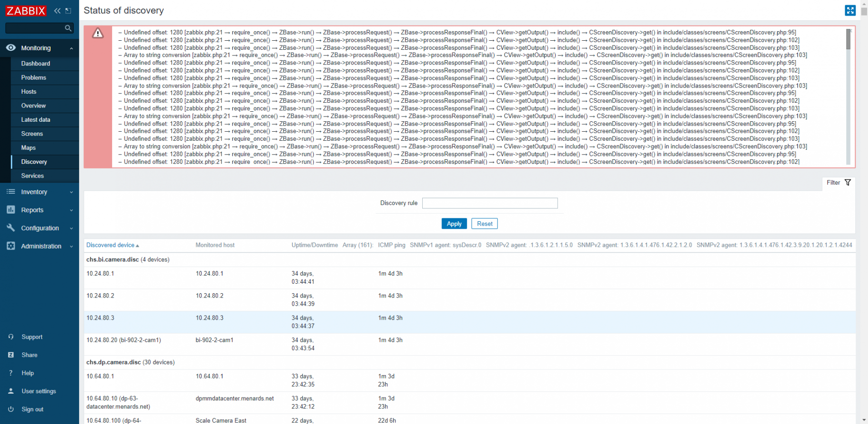Click the 'Discovery rule' label
The height and width of the screenshot is (424, 868).
(x=399, y=203)
